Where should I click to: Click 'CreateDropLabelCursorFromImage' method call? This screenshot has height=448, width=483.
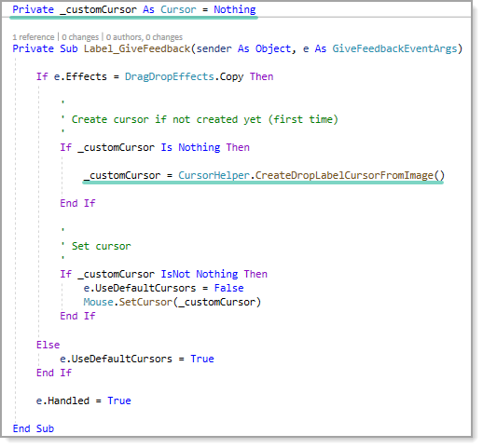344,175
